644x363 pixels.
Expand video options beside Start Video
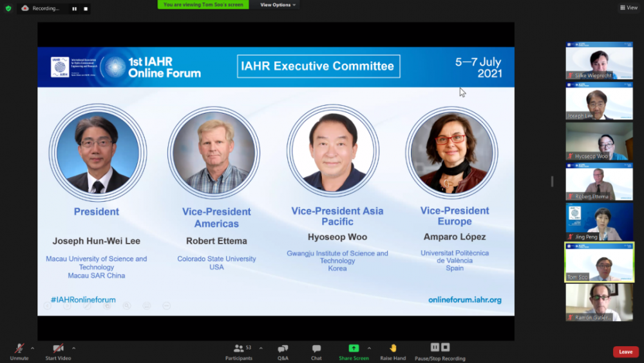[x=73, y=349]
